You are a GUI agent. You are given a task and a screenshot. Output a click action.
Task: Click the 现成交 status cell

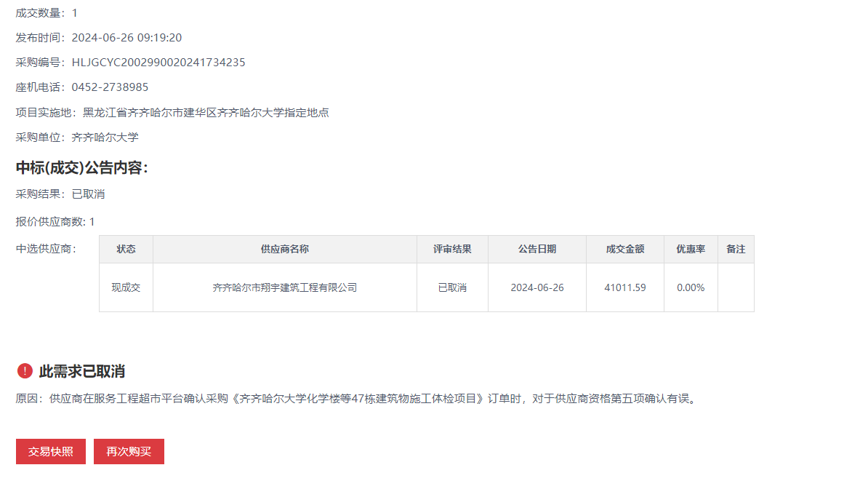click(x=126, y=287)
